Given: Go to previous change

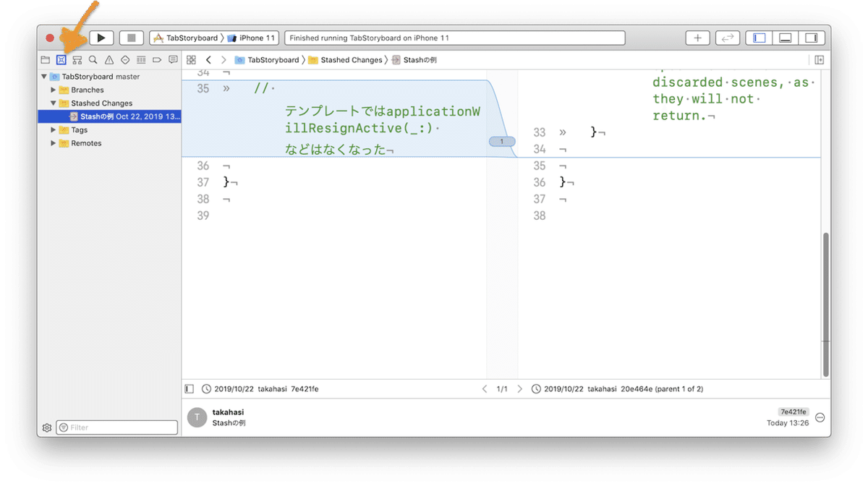Looking at the screenshot, I should [485, 389].
